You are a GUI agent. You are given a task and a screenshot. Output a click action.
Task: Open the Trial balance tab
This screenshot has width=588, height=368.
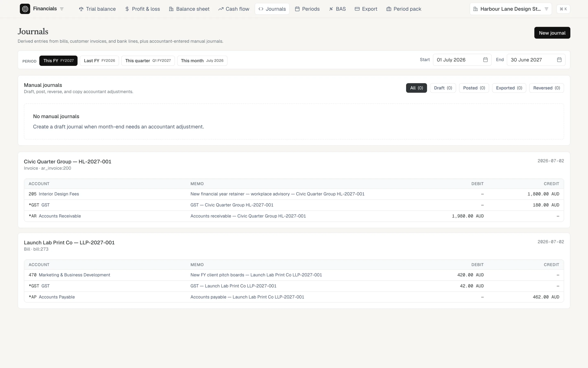[97, 9]
